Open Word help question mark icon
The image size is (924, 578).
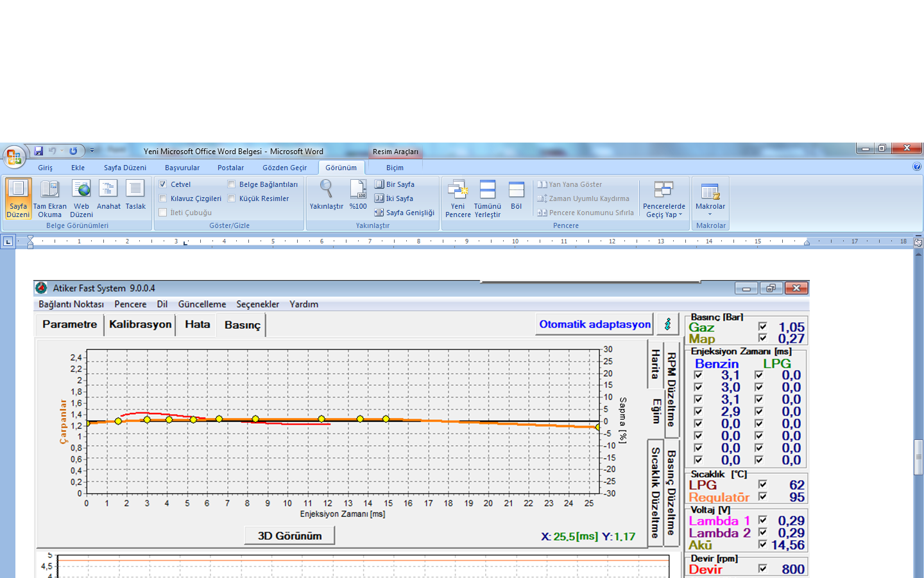[916, 167]
